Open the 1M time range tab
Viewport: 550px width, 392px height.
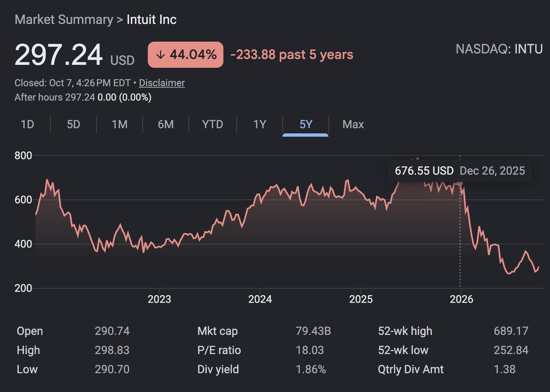pos(120,124)
